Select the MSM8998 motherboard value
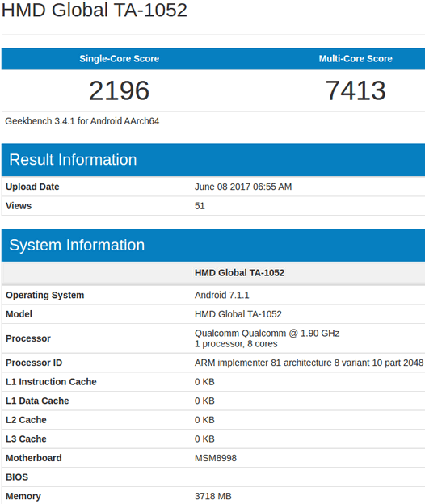Image resolution: width=425 pixels, height=504 pixels. coord(216,458)
